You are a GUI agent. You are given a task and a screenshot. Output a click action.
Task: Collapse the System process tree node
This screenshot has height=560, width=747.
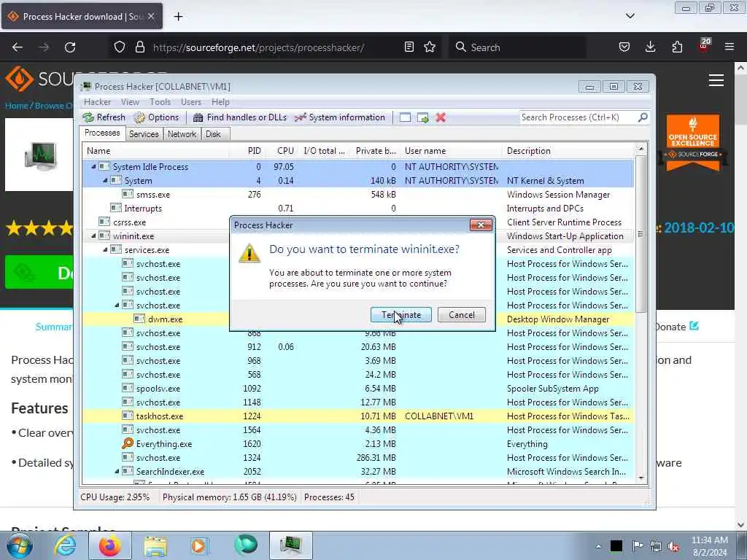[x=105, y=181]
